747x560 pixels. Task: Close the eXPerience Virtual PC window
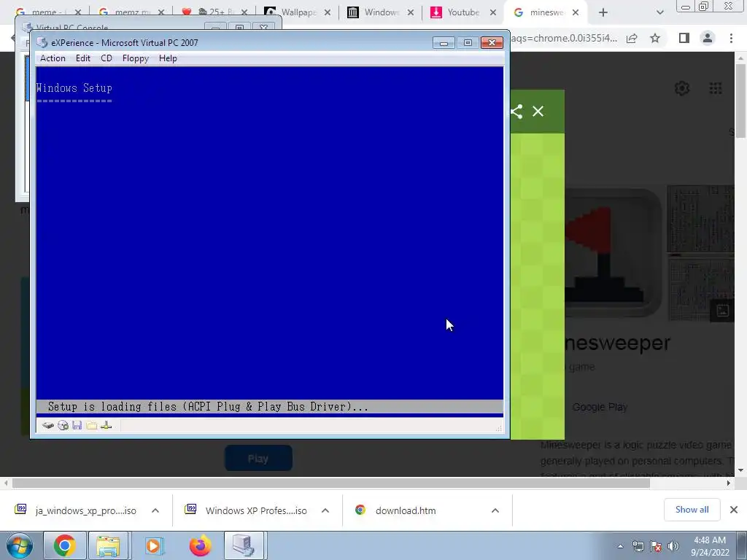492,43
